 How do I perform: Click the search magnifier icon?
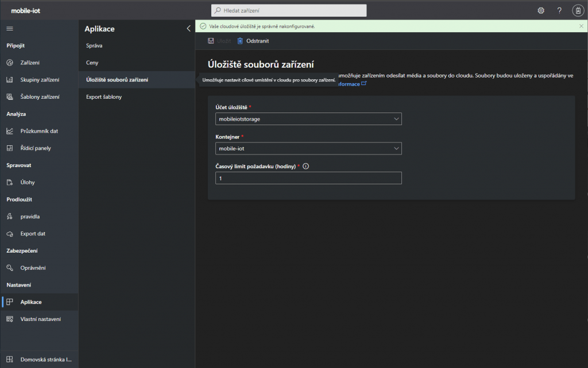[x=218, y=10]
